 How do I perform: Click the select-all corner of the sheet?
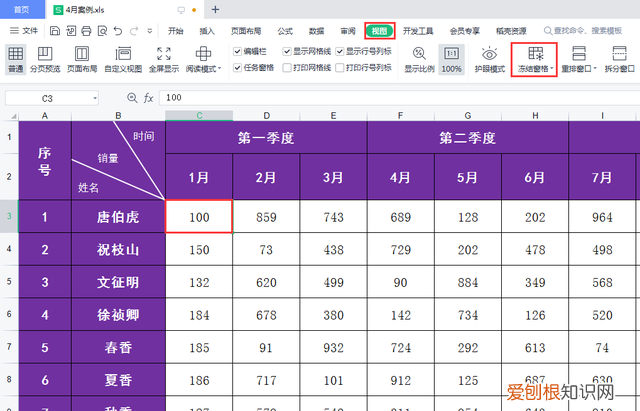[x=13, y=116]
